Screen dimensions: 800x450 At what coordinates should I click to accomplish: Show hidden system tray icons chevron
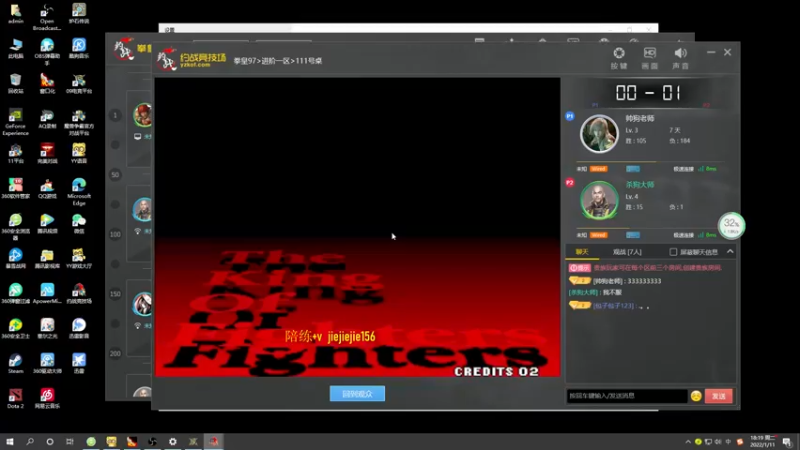pyautogui.click(x=688, y=442)
